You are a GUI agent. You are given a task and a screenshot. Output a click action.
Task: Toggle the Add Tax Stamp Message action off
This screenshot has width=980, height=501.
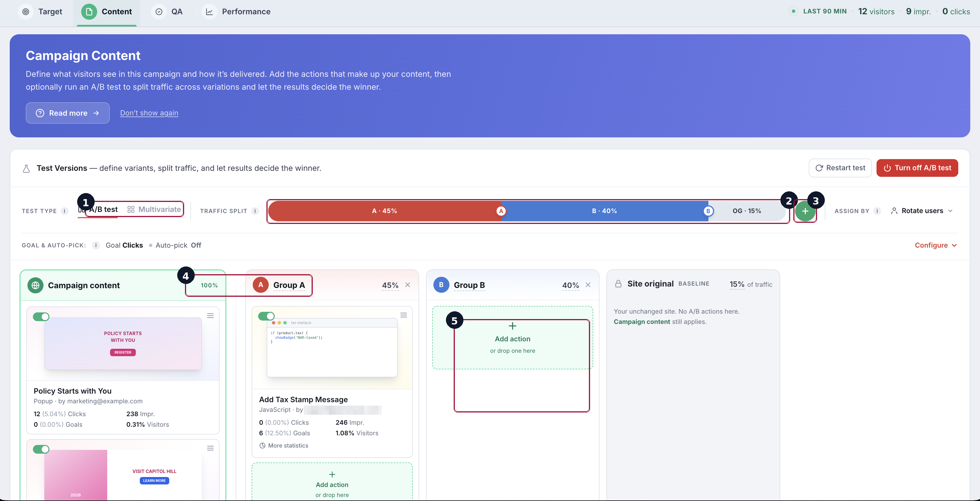pos(266,316)
